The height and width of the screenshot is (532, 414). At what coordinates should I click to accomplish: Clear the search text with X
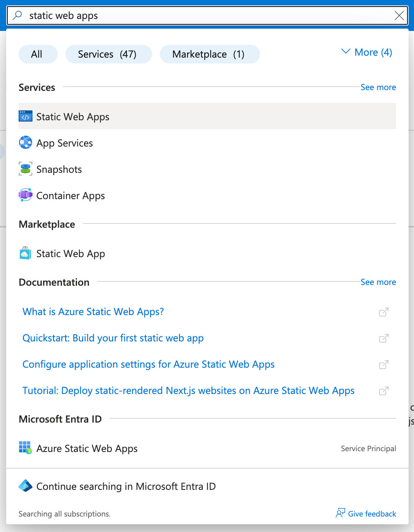point(399,15)
